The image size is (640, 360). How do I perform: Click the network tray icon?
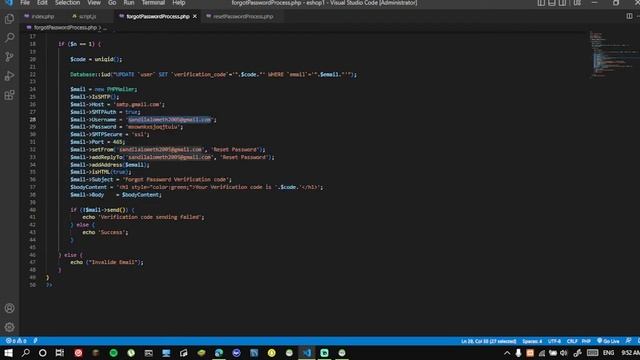542,353
